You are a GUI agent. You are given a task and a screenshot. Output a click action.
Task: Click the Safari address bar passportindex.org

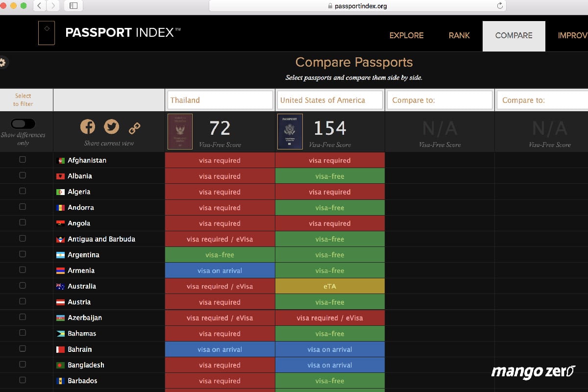point(357,6)
